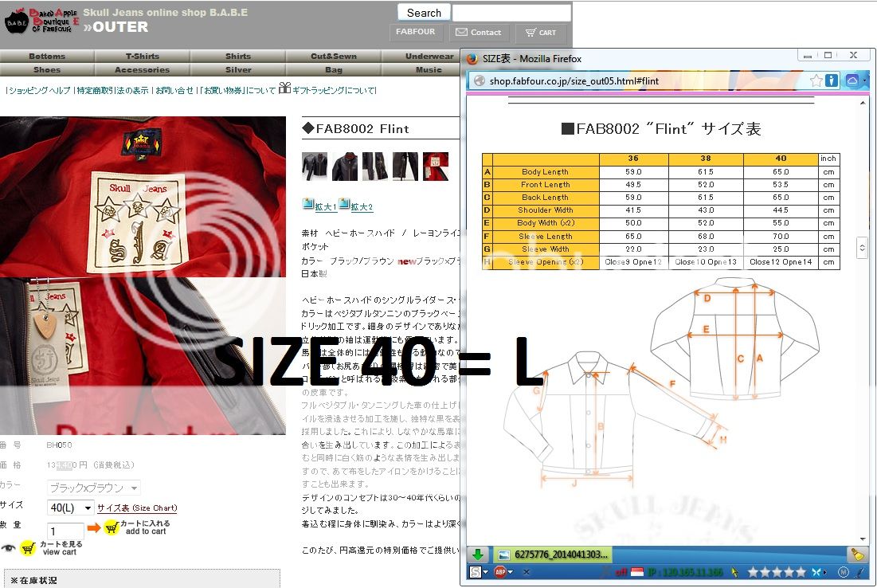Click the S script icon in add-on bar
The height and width of the screenshot is (588, 877).
pyautogui.click(x=476, y=572)
